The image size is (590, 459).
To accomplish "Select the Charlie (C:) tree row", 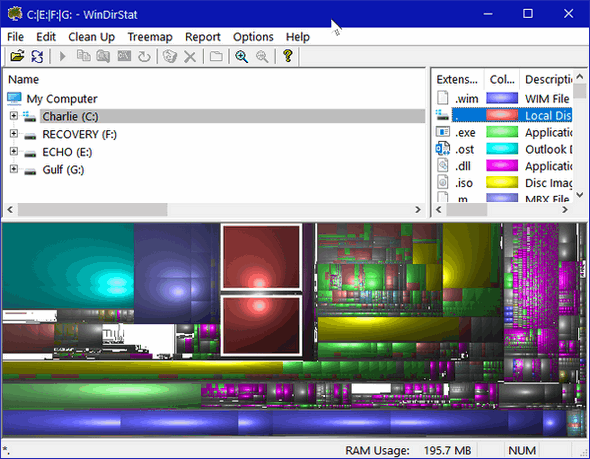I will point(233,116).
